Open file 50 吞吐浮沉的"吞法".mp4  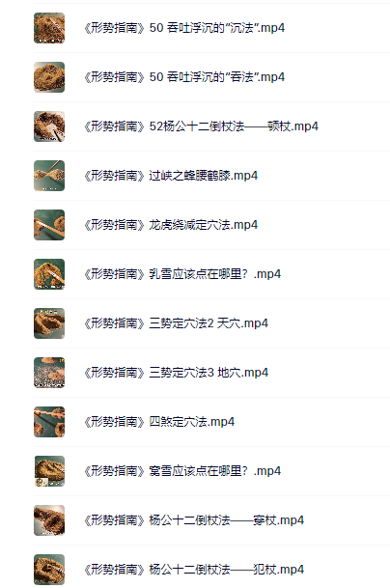tap(184, 77)
